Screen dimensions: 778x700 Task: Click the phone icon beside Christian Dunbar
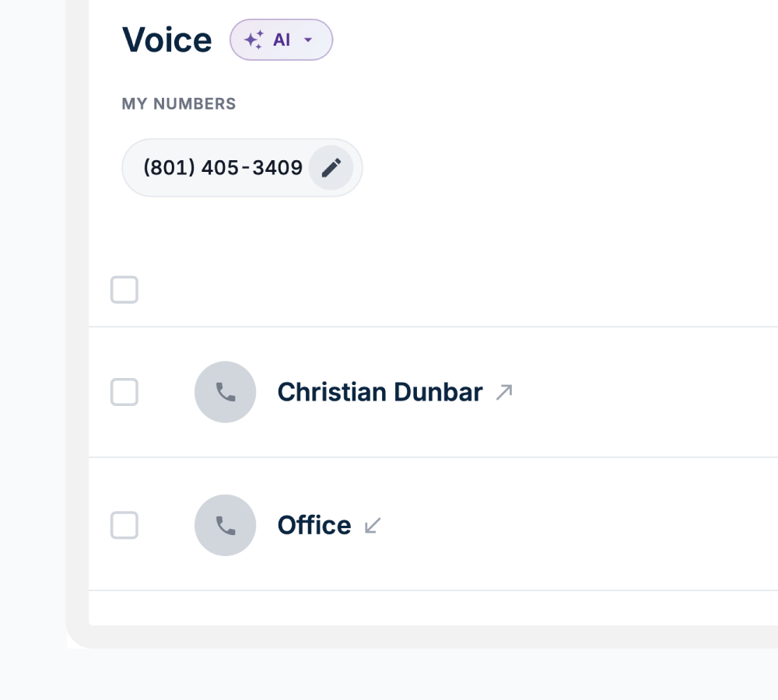226,392
